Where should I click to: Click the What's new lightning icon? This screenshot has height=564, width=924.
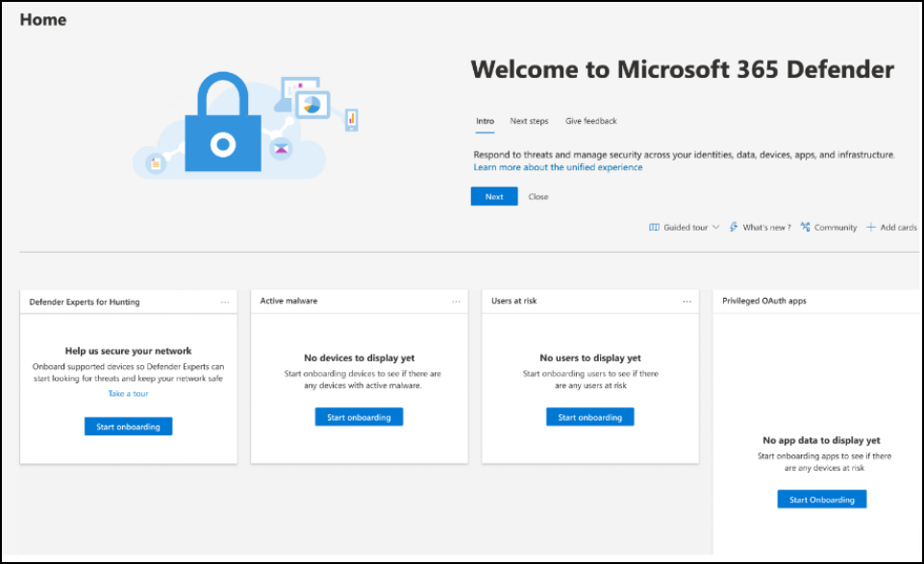click(x=734, y=227)
